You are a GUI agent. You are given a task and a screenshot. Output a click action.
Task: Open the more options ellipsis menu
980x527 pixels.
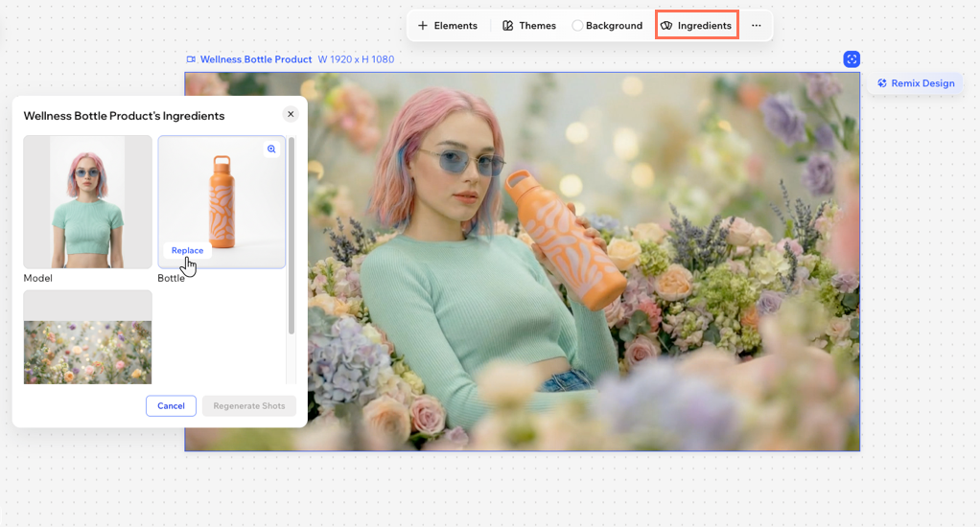(757, 26)
